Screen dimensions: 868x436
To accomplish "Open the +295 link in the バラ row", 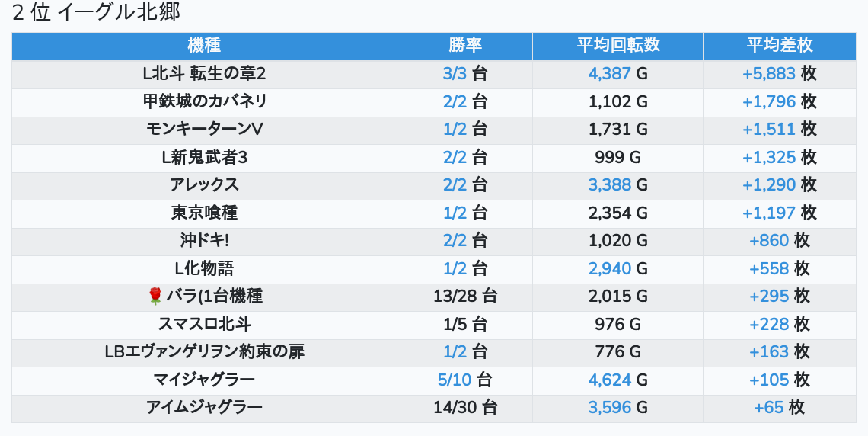I will click(x=769, y=297).
